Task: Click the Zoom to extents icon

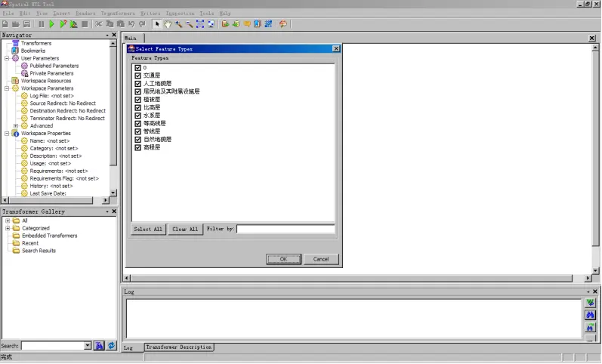Action: click(200, 24)
